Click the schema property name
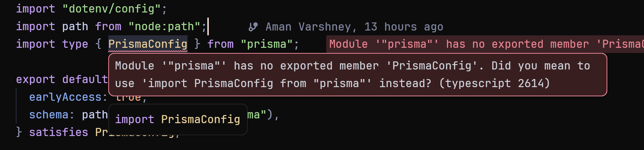 coord(49,115)
